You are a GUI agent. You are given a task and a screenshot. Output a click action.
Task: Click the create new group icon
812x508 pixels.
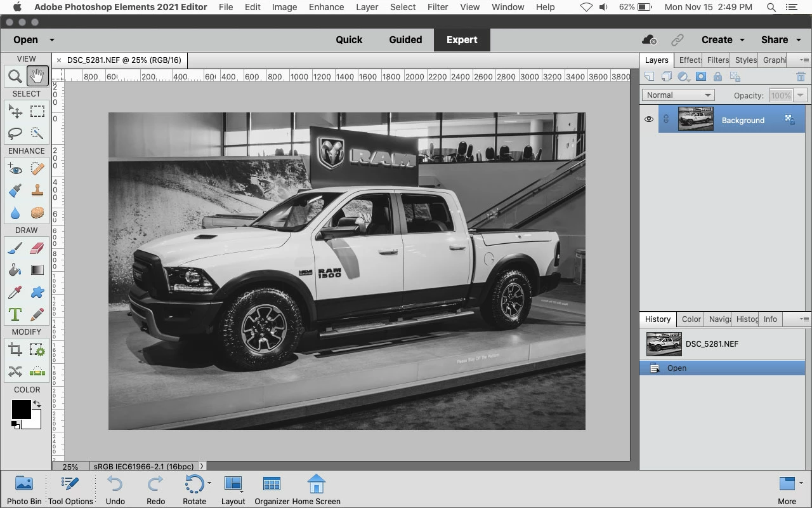point(666,77)
